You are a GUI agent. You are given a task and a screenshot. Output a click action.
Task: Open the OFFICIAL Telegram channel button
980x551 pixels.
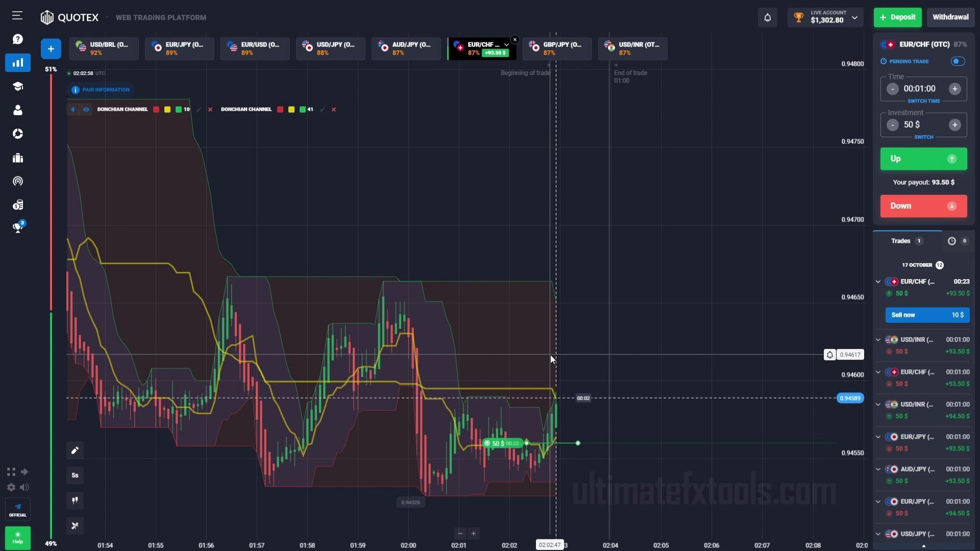click(x=18, y=510)
